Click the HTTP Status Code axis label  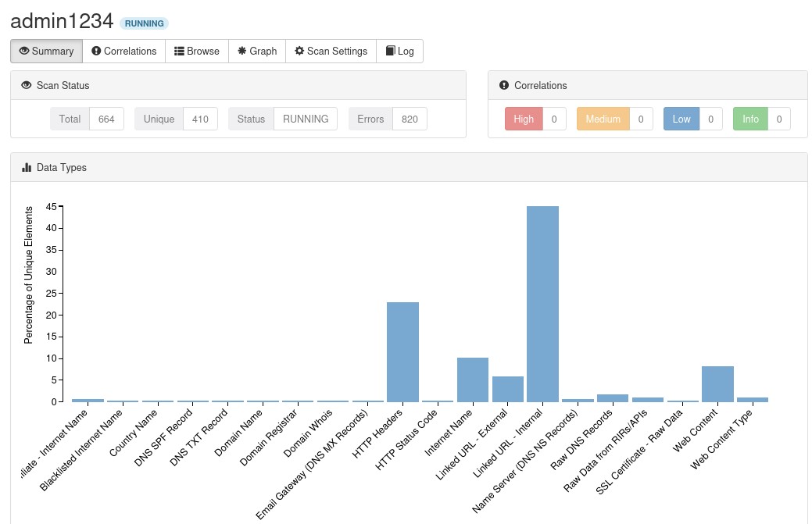406,439
